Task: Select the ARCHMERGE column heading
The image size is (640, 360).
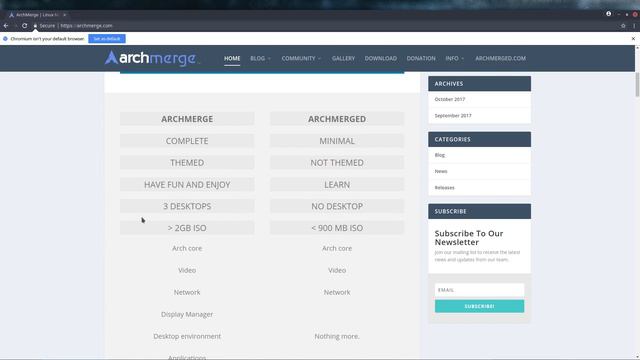Action: [187, 119]
